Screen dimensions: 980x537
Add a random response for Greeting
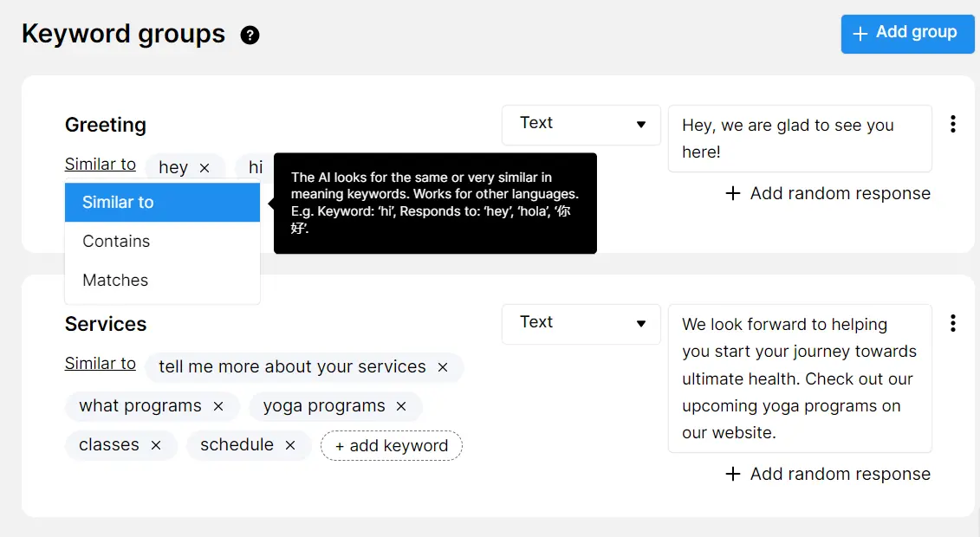click(827, 193)
